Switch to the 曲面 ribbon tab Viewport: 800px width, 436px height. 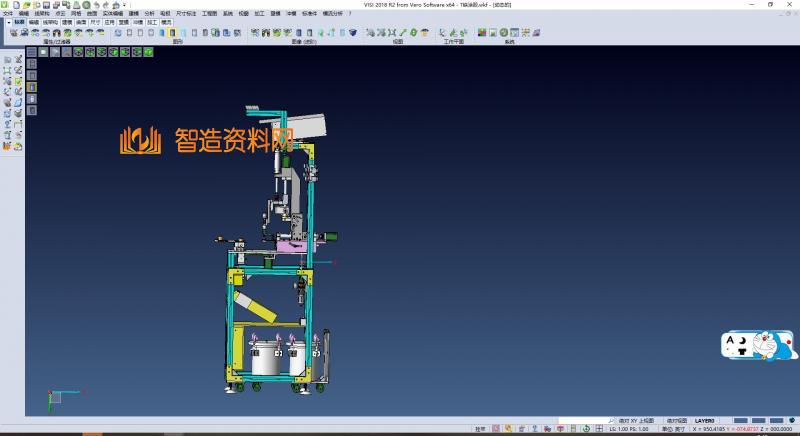80,21
